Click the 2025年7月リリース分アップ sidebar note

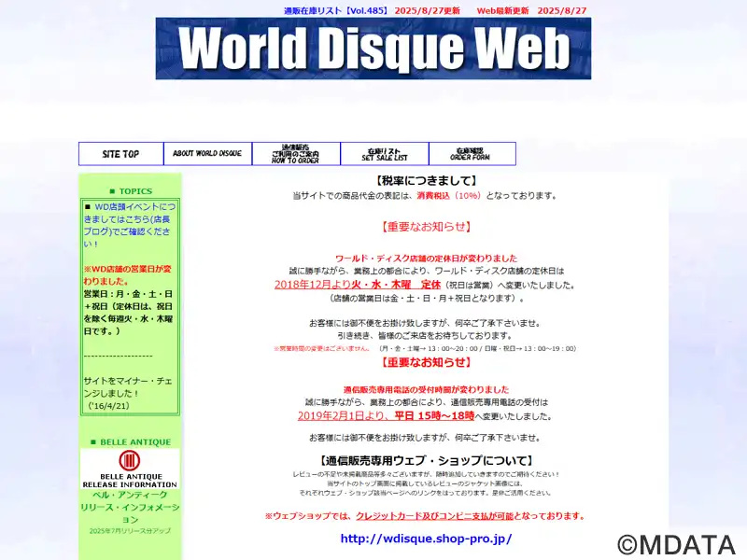[x=130, y=531]
